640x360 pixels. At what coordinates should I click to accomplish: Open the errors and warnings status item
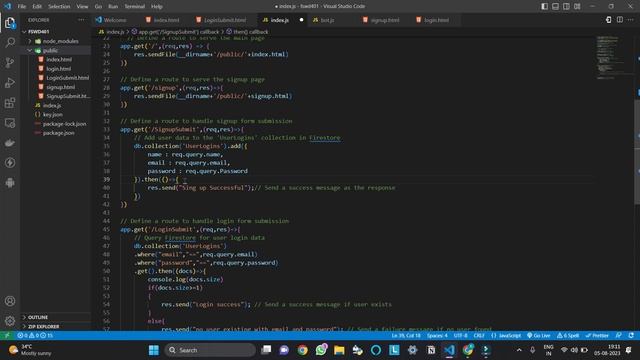click(x=35, y=336)
